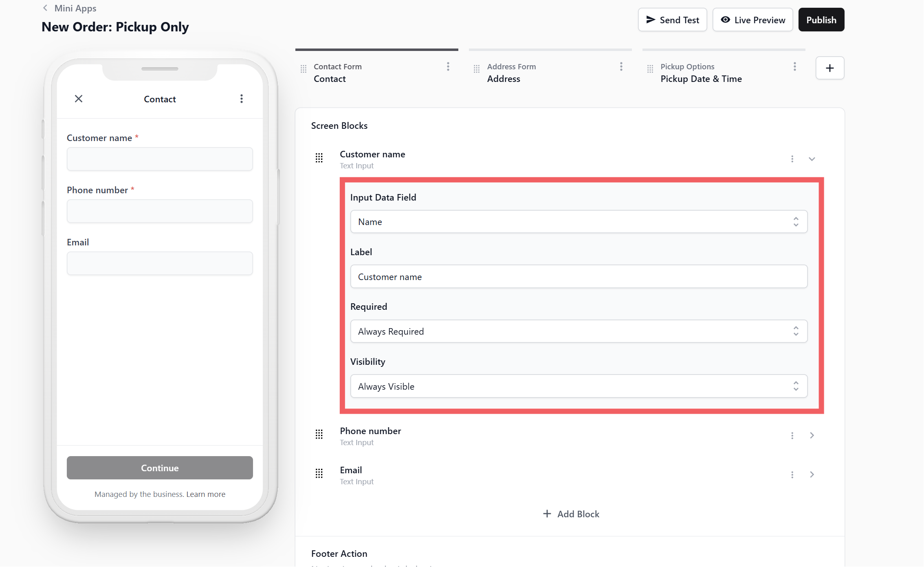Viewport: 924px width, 567px height.
Task: Open options menu for Phone number block
Action: coord(792,435)
